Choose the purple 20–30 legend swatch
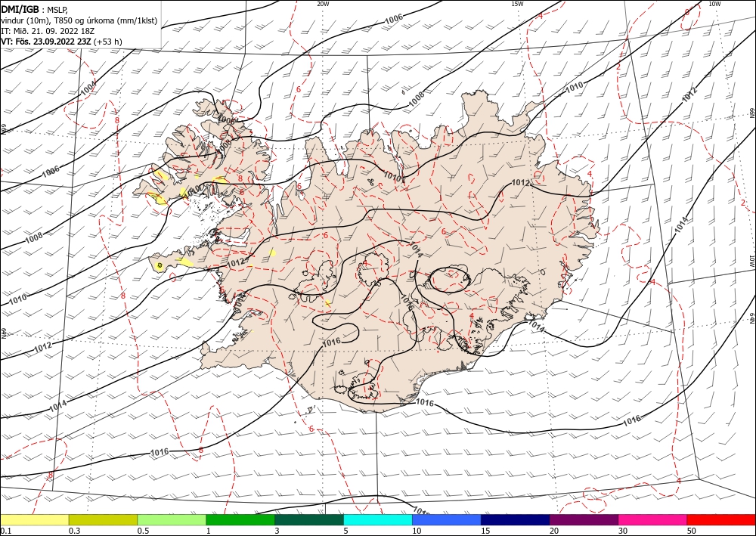The image size is (756, 536). click(x=584, y=519)
